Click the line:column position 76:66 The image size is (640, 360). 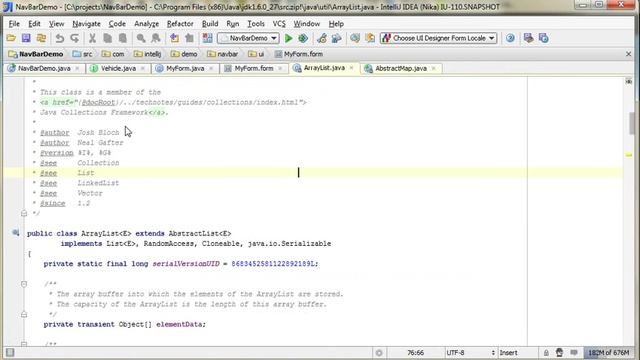coord(415,353)
